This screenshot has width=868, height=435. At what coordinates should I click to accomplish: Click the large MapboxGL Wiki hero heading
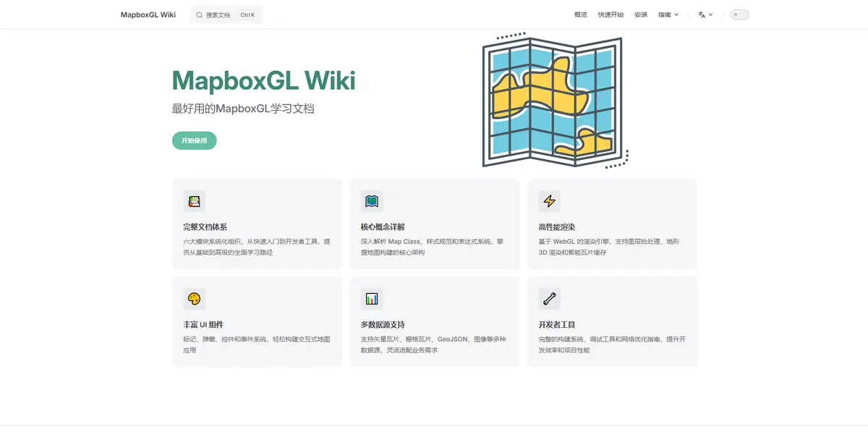(x=264, y=80)
